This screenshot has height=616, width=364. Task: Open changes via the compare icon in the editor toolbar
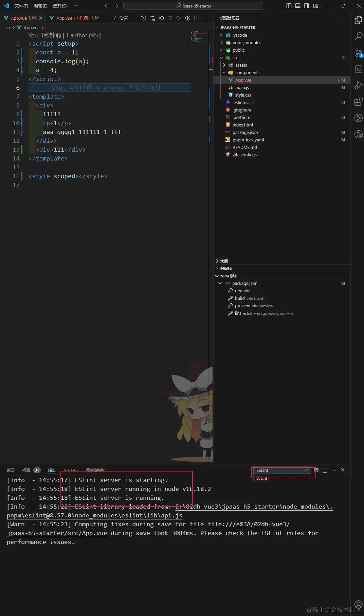coord(152,18)
